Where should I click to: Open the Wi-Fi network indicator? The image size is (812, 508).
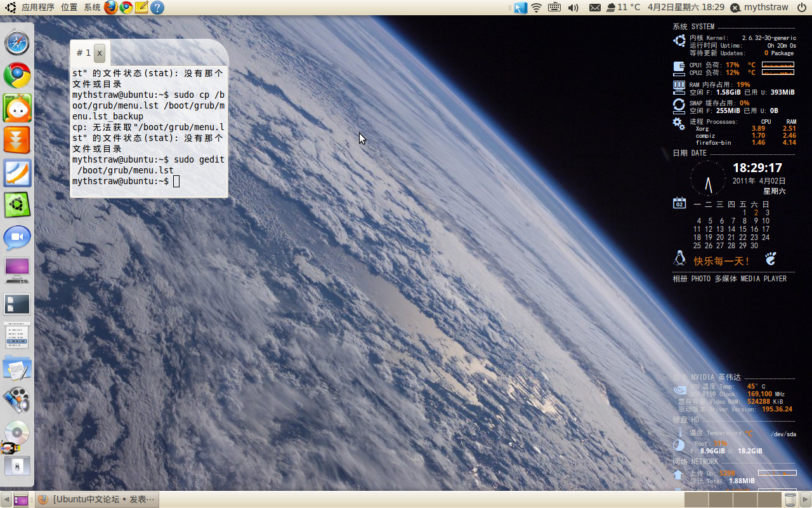pyautogui.click(x=537, y=8)
